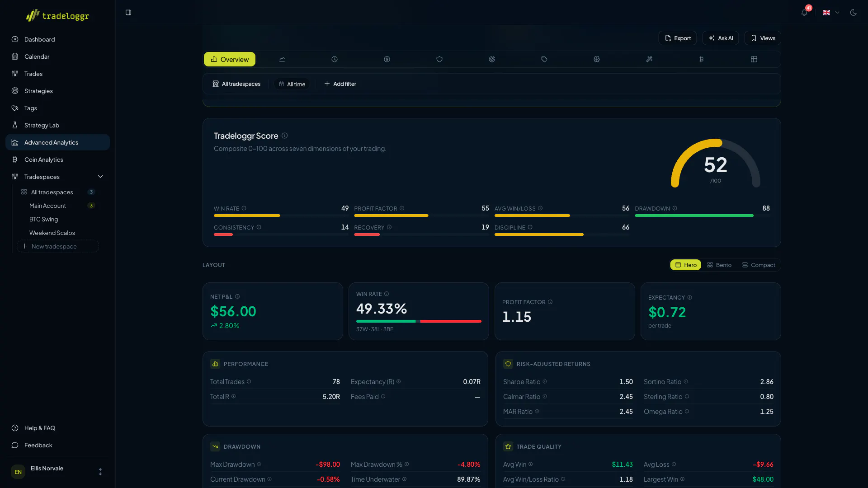Click the win rate win/loss bar

point(419,321)
